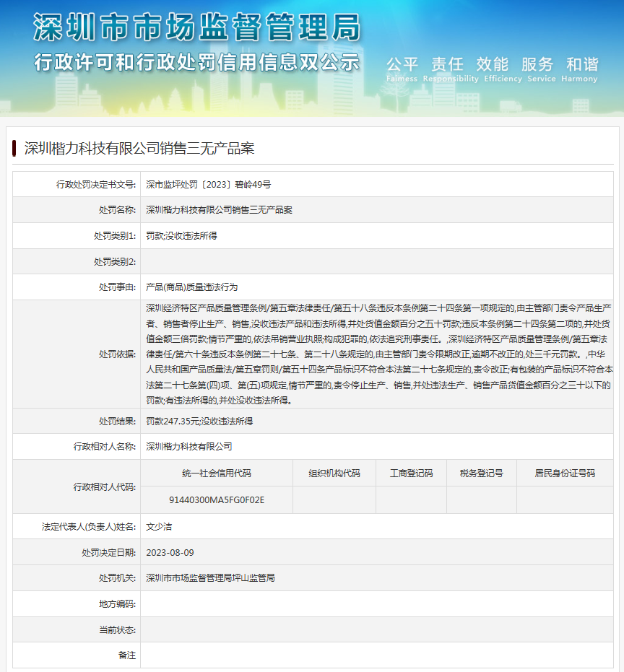Viewport: 624px width, 672px height.
Task: Click the 当前状态 label
Action: tap(117, 630)
